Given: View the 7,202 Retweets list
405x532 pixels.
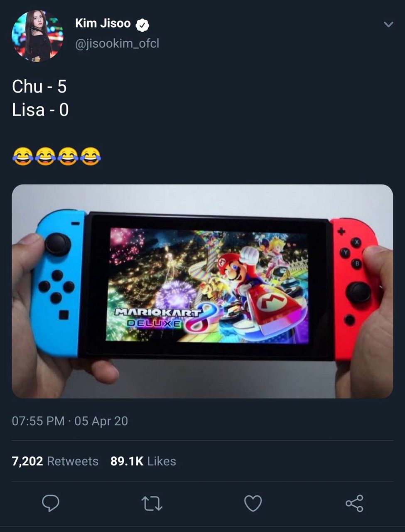Looking at the screenshot, I should [55, 461].
